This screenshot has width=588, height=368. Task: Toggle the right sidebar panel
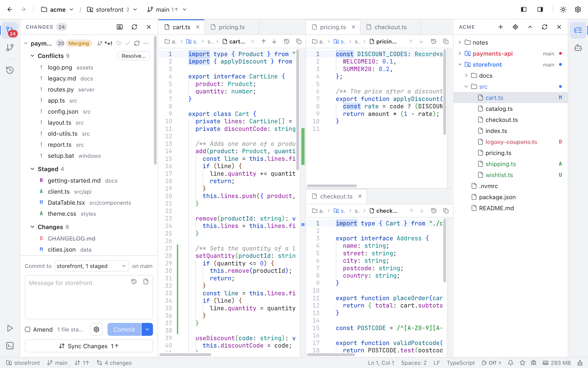coord(540,9)
